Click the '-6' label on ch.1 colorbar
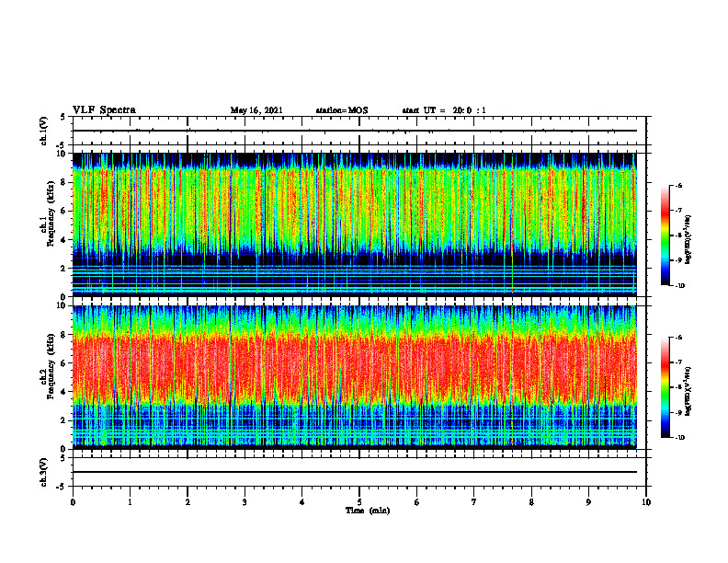728x563 pixels. [x=678, y=186]
